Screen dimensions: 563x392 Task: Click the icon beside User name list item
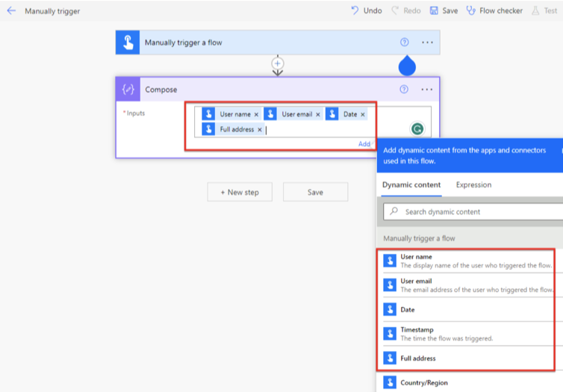tap(390, 261)
